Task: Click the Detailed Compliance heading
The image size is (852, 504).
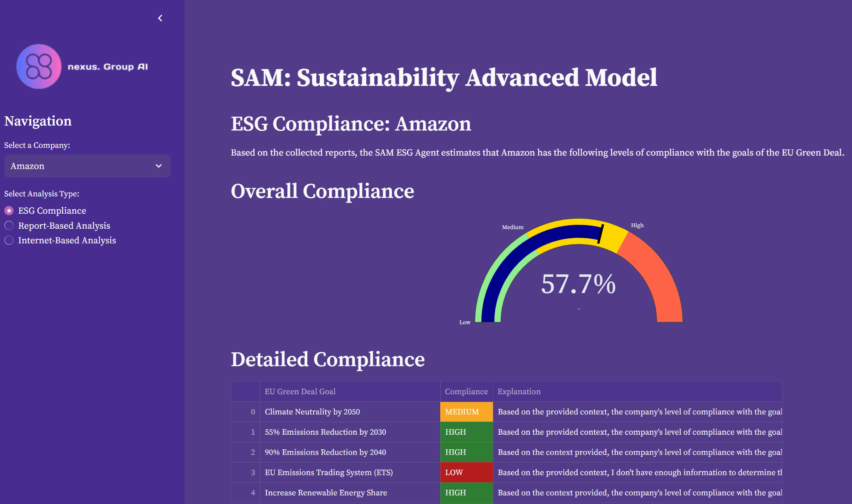Action: 327,359
